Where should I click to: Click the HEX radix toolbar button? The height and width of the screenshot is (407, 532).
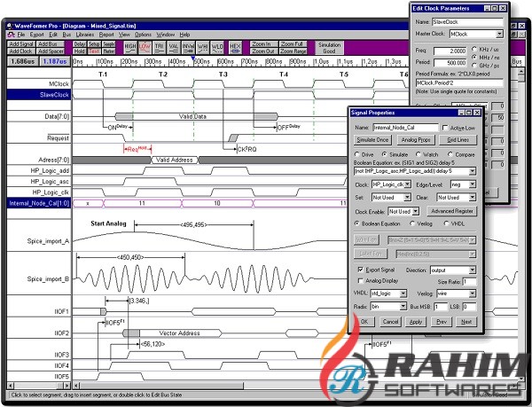point(235,48)
